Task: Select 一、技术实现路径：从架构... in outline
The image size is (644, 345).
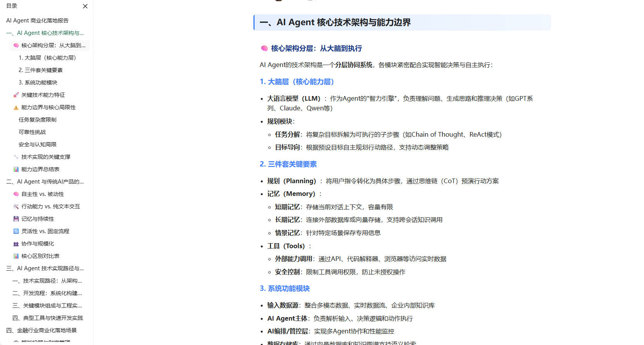Action: [x=47, y=281]
